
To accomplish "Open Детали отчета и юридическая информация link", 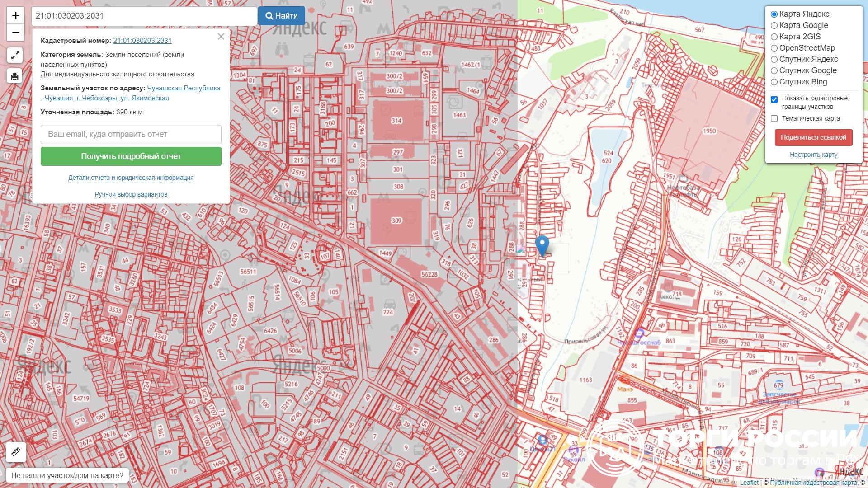I will coord(131,178).
